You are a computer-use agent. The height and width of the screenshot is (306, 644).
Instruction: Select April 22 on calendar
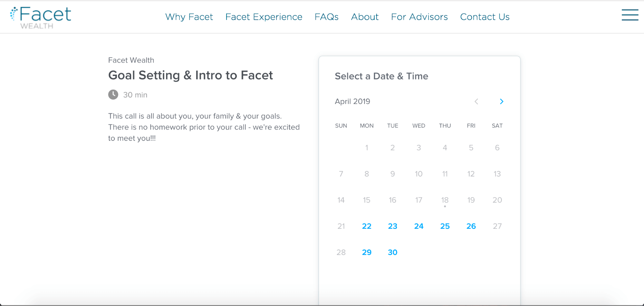367,226
